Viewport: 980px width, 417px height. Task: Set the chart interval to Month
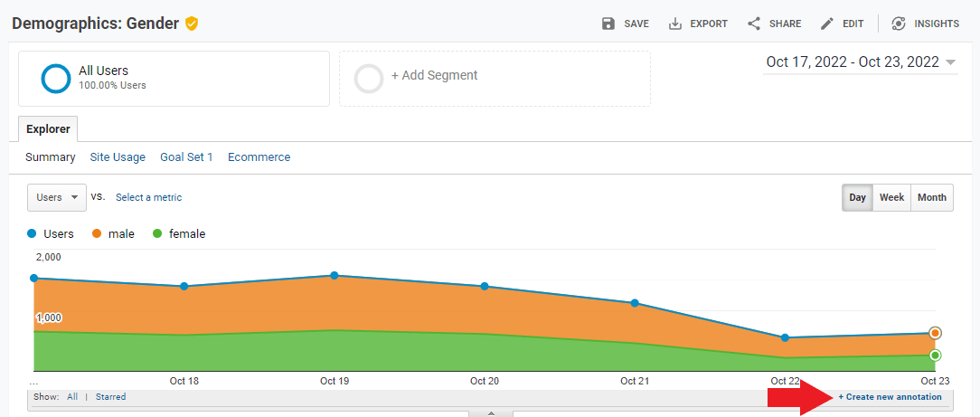pos(932,197)
